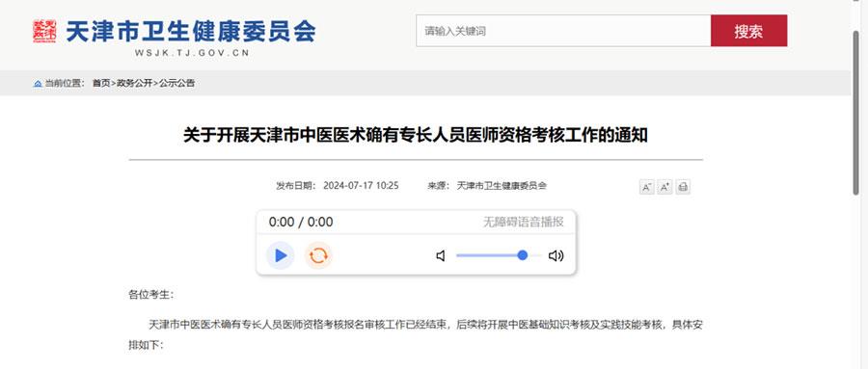
Task: Click the 各位考生 salutation text
Action: tap(151, 295)
